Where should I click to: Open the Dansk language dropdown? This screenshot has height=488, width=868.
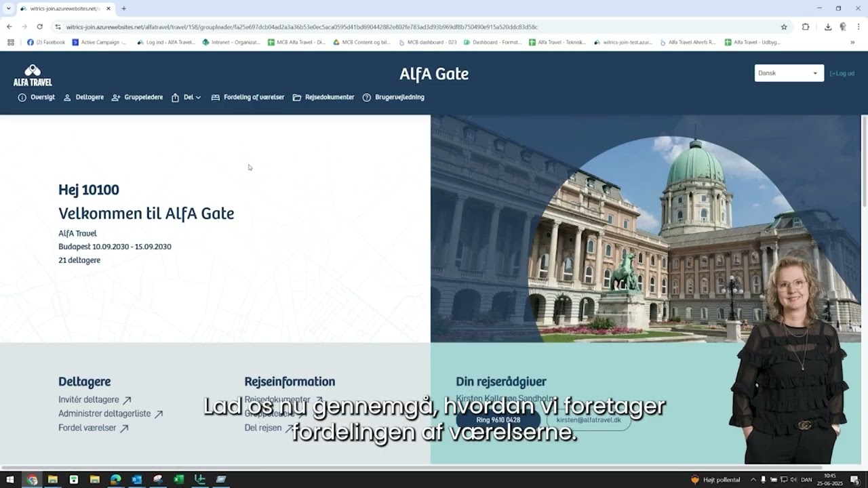coord(789,73)
